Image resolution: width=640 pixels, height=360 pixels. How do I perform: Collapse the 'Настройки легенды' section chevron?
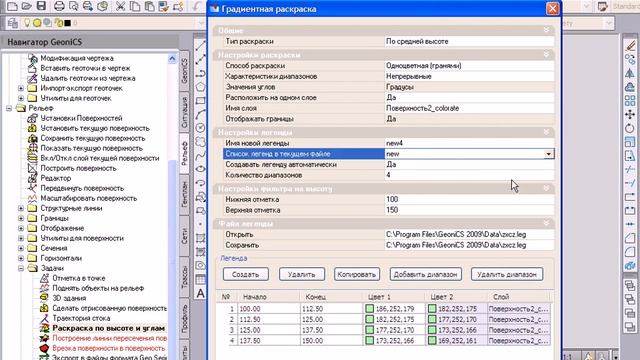click(x=546, y=132)
